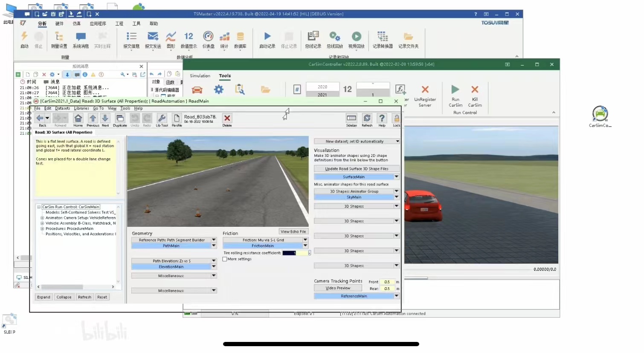Click Update Road Surface 3D Shape Files

click(357, 169)
